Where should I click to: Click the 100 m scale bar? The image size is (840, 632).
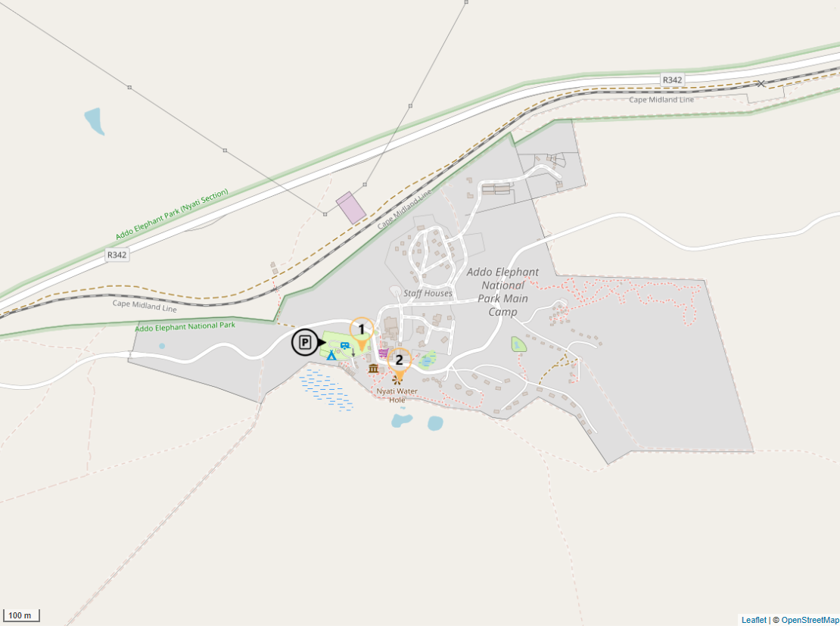tap(21, 615)
